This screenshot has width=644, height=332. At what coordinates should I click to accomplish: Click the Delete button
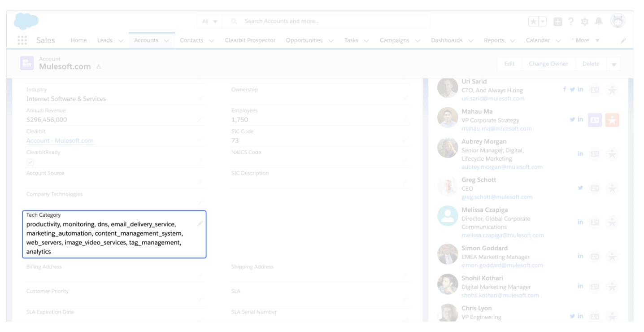tap(591, 64)
